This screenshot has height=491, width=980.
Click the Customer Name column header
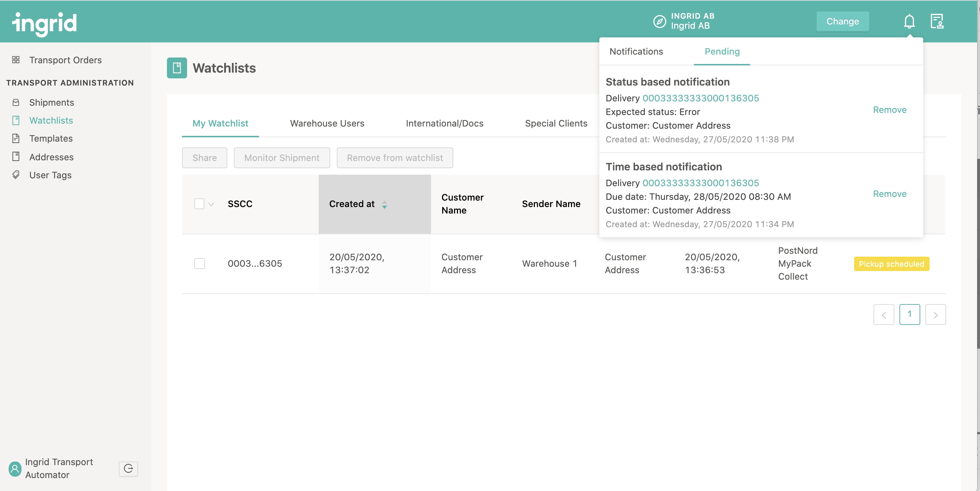(x=462, y=204)
